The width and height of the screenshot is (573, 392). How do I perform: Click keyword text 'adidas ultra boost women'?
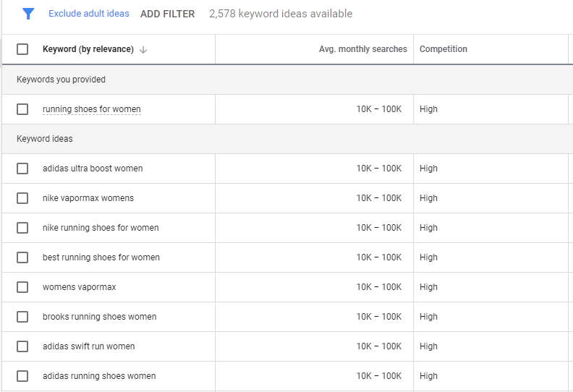[x=93, y=169]
